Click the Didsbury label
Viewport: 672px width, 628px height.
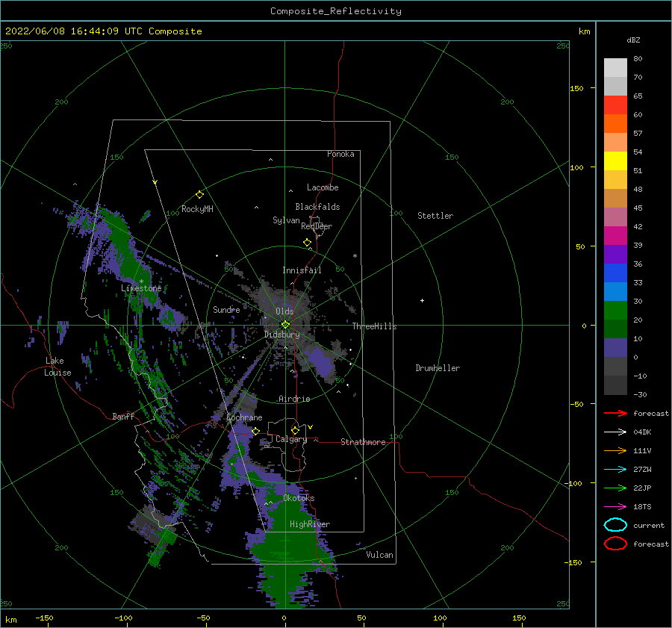282,335
